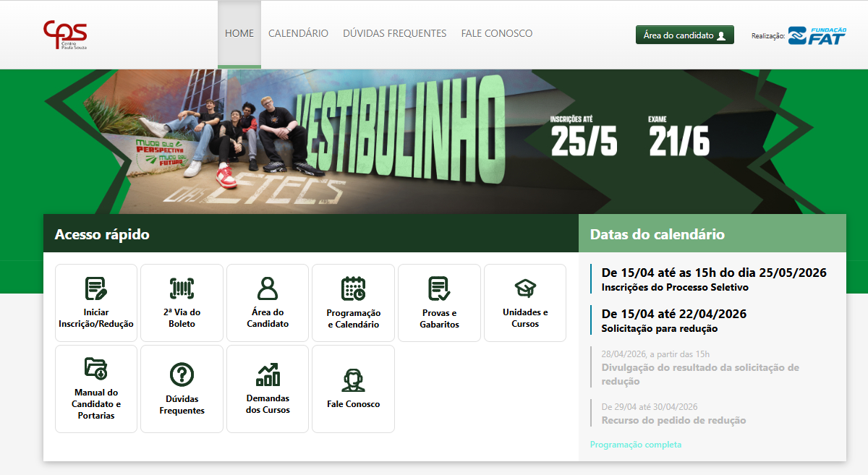Click the Fale Conosco headset icon

point(353,380)
